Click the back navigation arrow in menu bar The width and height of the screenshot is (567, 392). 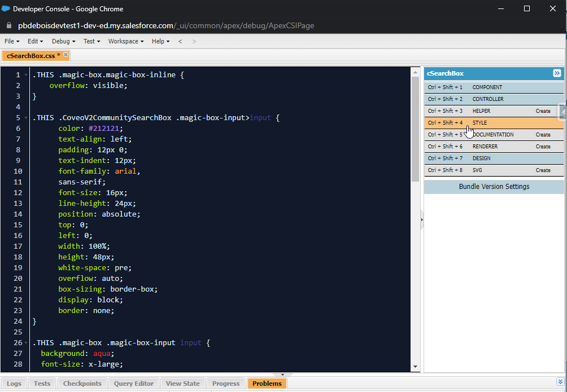point(180,41)
